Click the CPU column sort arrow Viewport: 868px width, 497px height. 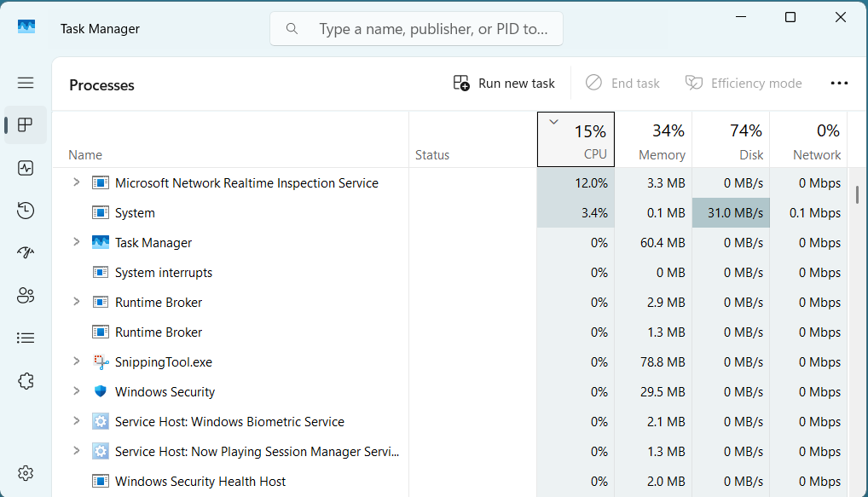point(553,122)
